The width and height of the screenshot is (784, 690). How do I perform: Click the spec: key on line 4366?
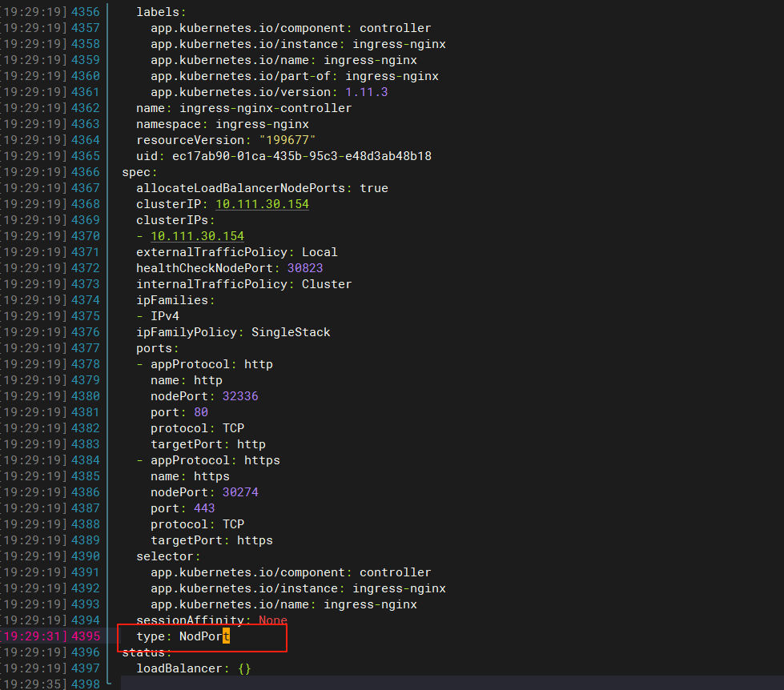[139, 172]
